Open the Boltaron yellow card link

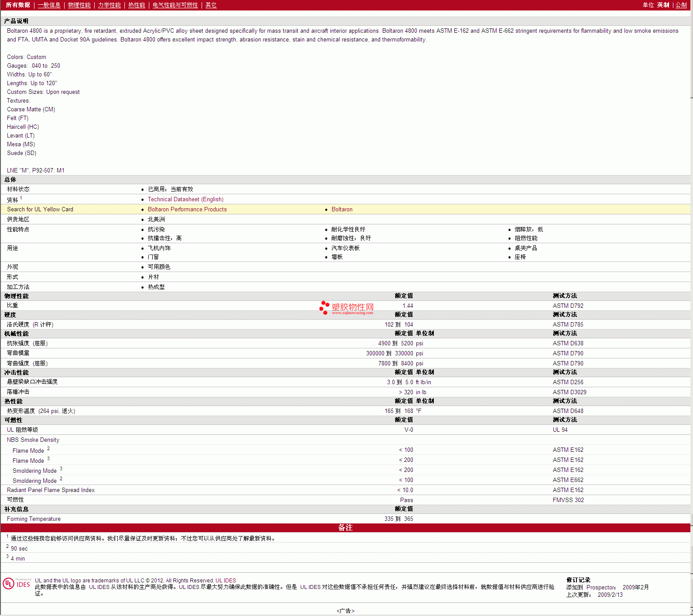point(342,210)
